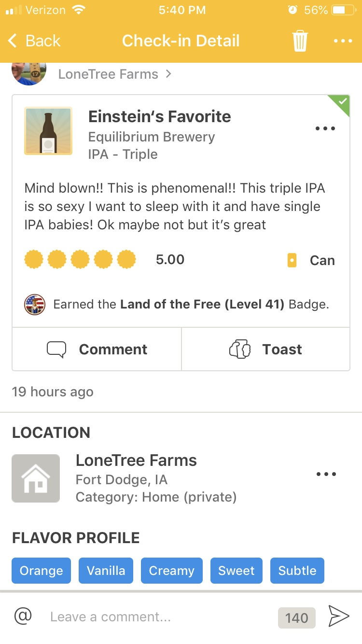Open beer card three-dot options
362x644 pixels.
coord(325,128)
